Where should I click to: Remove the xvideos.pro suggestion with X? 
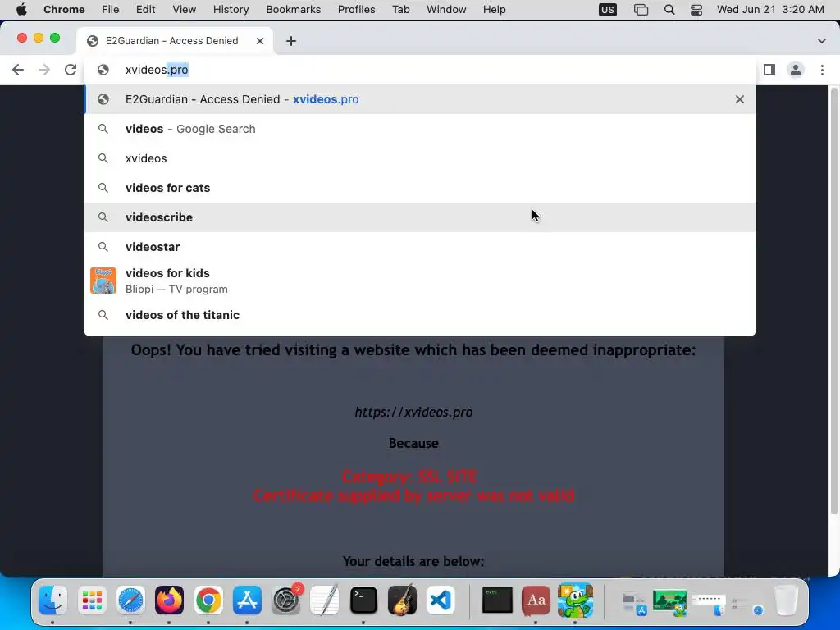click(x=739, y=99)
